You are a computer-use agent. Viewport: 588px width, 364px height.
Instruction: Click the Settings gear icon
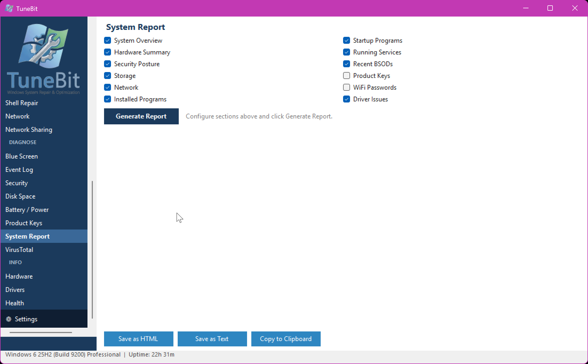coord(9,319)
